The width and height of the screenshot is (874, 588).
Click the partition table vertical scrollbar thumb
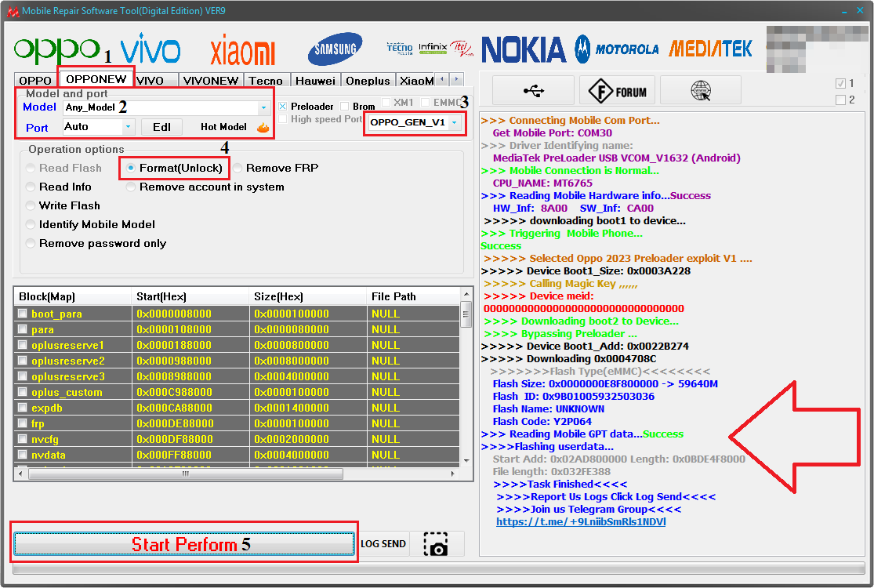pos(466,314)
